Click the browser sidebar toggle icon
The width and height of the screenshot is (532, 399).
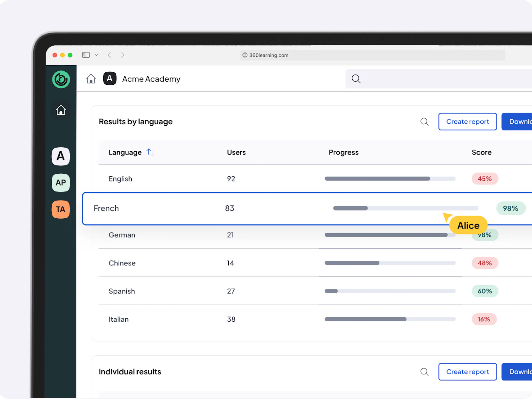click(x=86, y=55)
